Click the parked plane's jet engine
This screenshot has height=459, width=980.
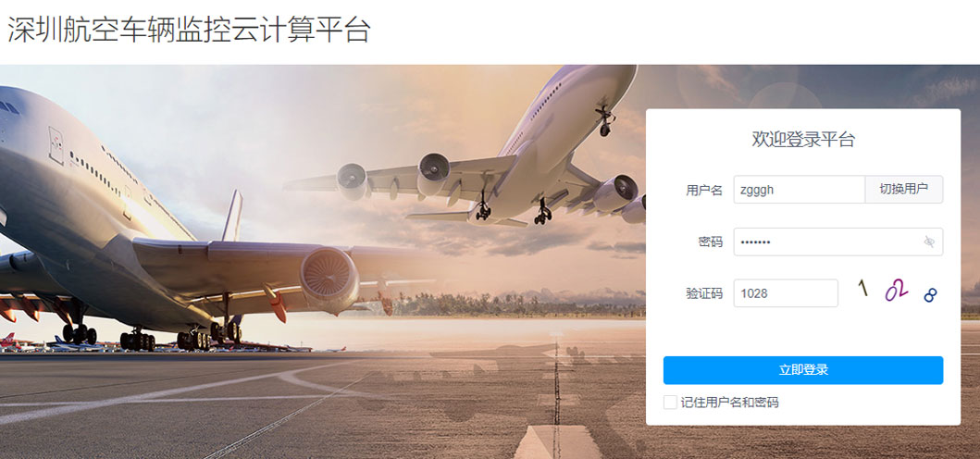tap(329, 279)
